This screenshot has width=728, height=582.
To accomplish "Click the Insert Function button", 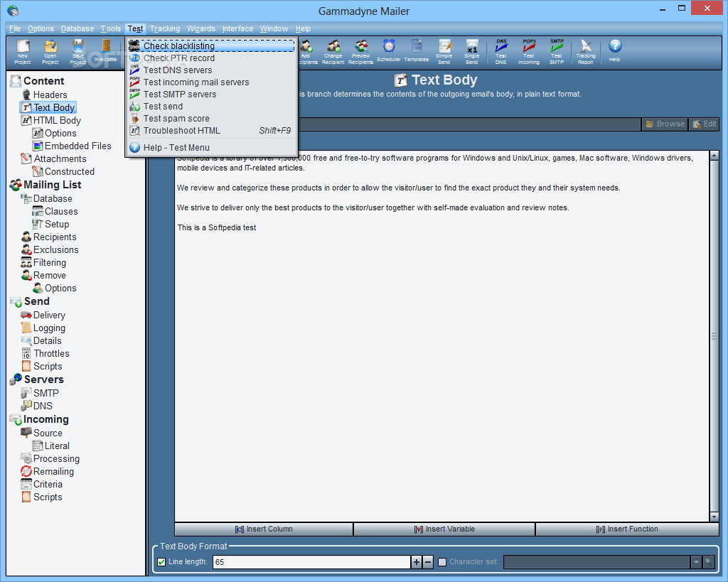I will (x=627, y=529).
